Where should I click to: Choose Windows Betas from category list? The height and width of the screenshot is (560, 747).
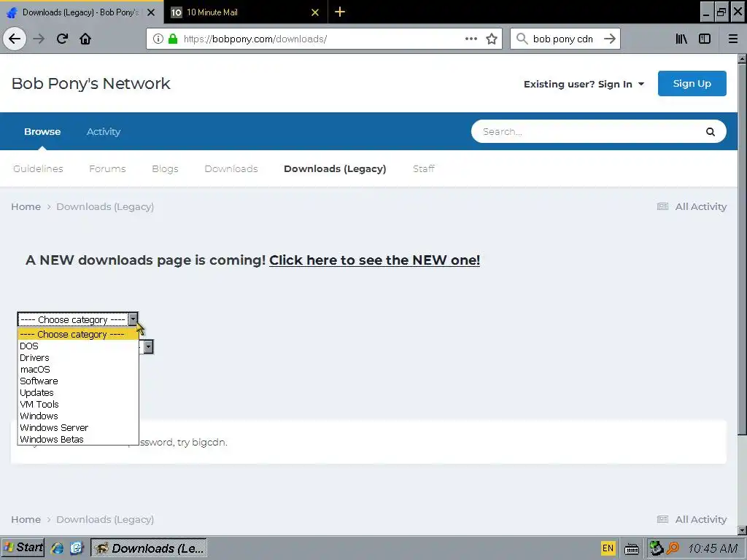point(78,439)
